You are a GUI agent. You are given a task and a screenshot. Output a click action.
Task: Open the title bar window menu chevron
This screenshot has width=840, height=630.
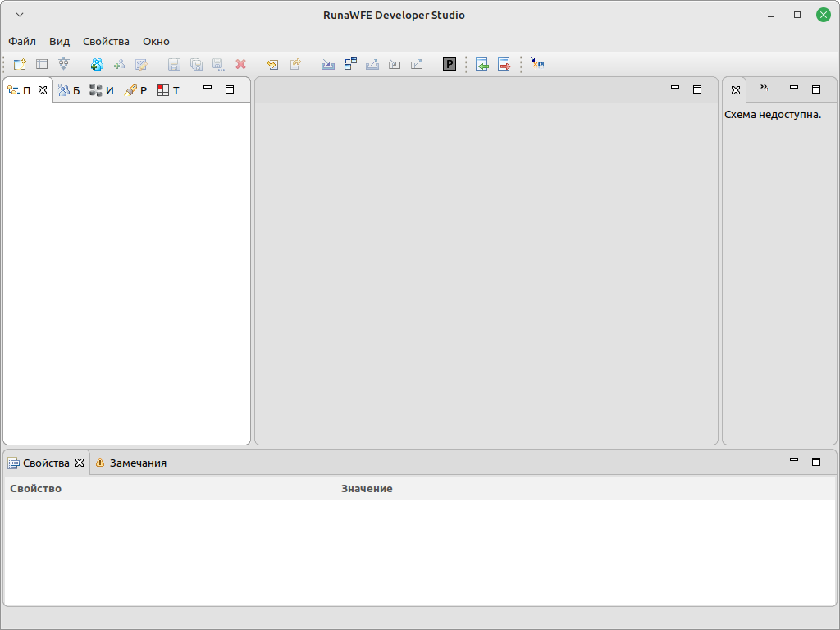coord(20,15)
